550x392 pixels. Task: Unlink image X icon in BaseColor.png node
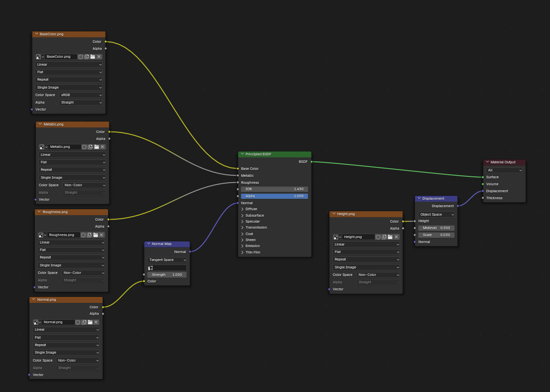[x=99, y=57]
